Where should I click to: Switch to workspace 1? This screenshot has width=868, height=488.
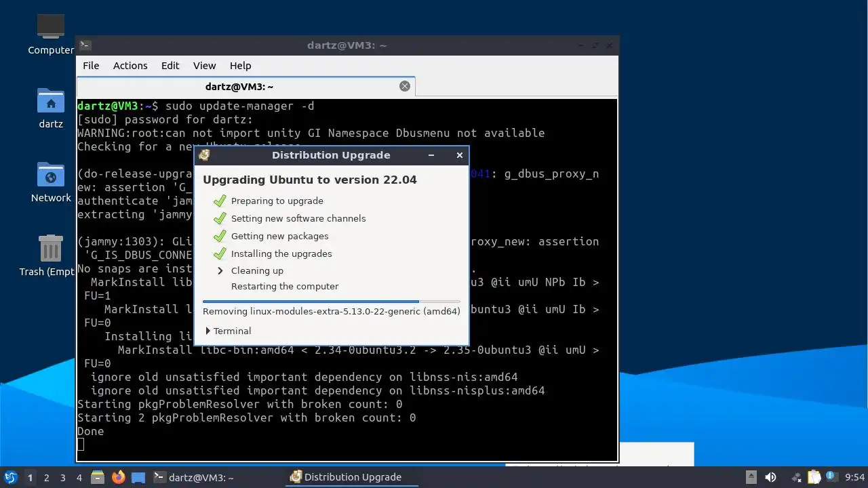coord(30,478)
